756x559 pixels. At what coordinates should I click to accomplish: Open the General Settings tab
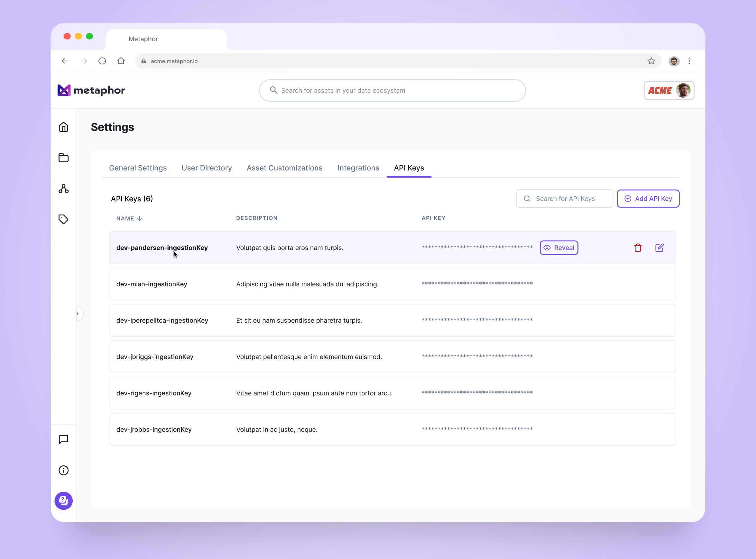(138, 168)
